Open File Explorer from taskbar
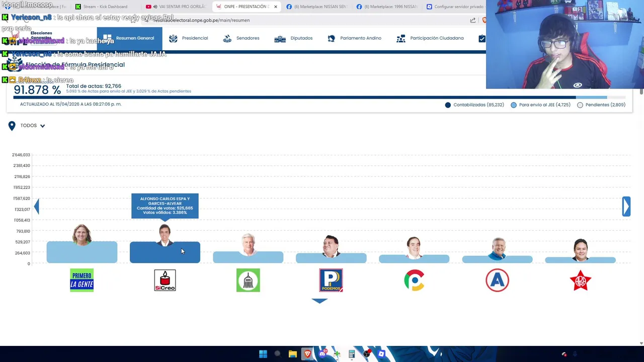644x362 pixels. [x=293, y=354]
